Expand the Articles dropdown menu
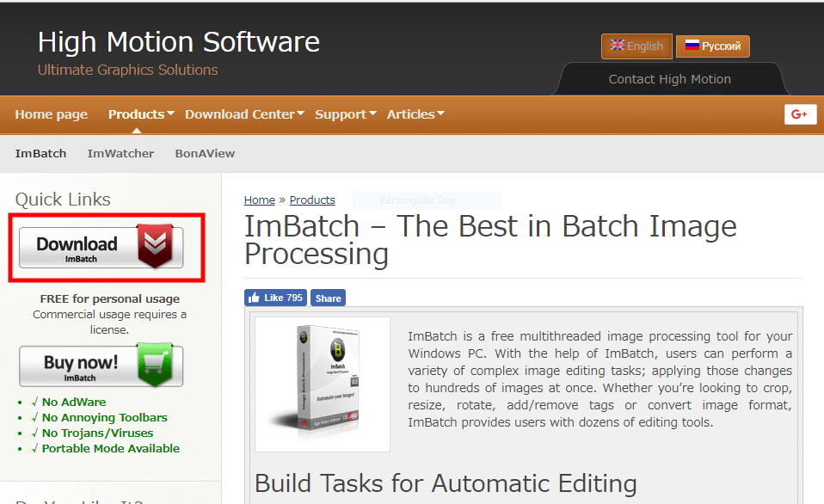 (415, 114)
